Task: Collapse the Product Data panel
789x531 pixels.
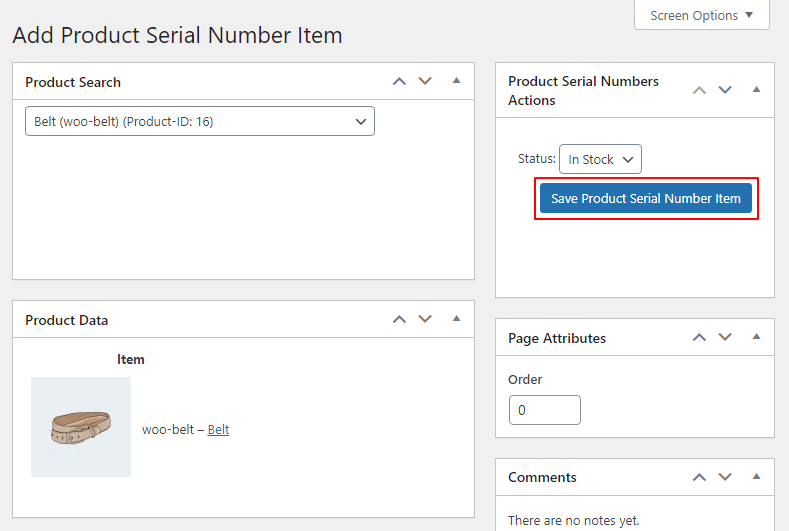Action: click(x=456, y=319)
